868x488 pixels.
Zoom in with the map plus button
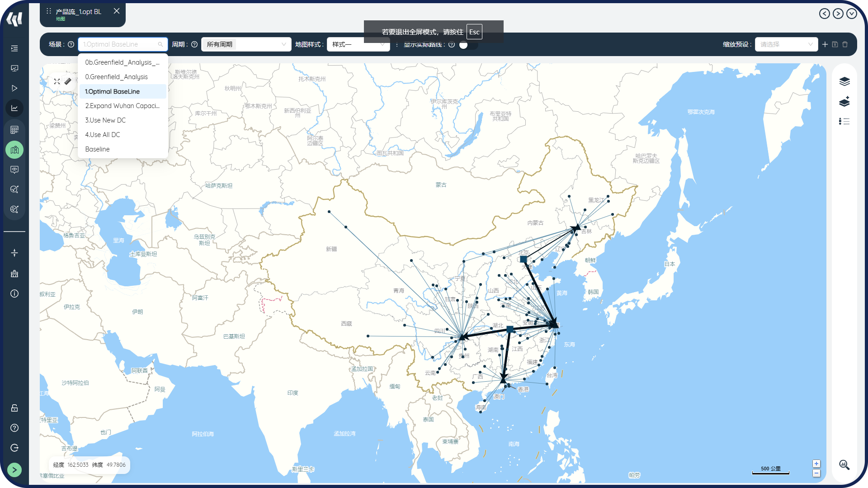(816, 464)
